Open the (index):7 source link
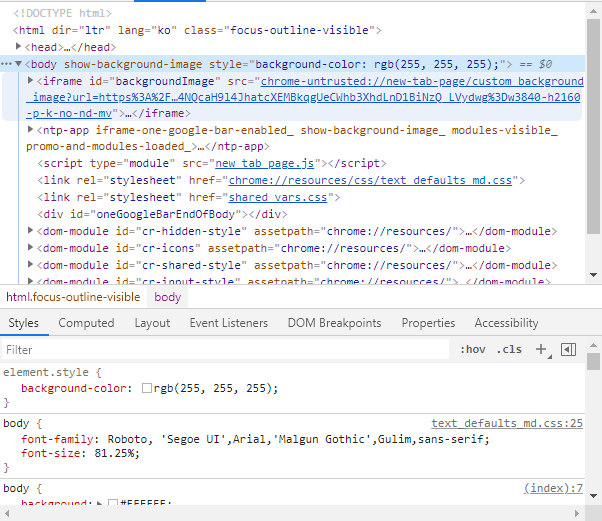602x521 pixels. tap(553, 488)
